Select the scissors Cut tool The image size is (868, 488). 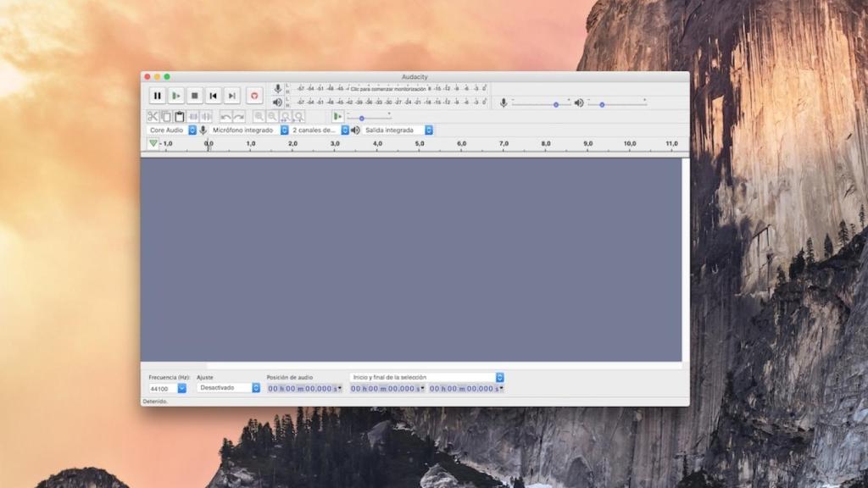[x=153, y=116]
